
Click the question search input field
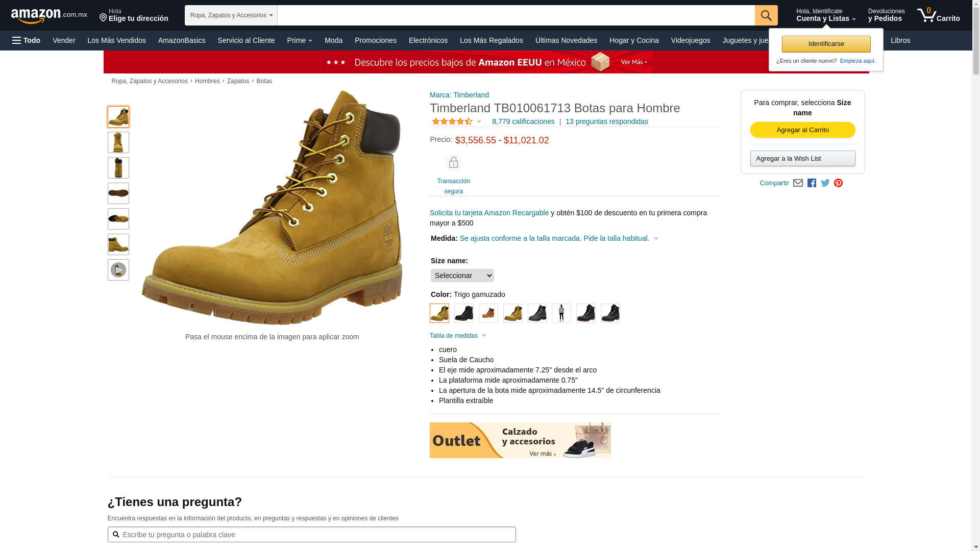(312, 535)
